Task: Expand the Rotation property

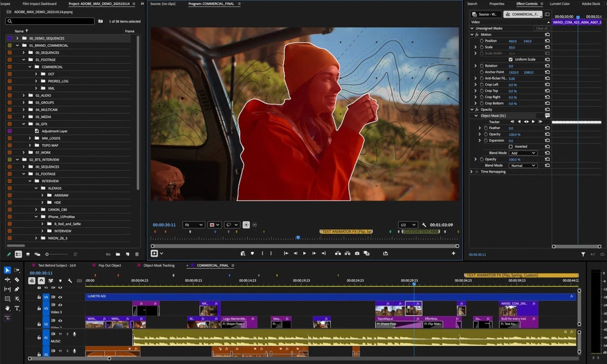Action: (x=475, y=66)
